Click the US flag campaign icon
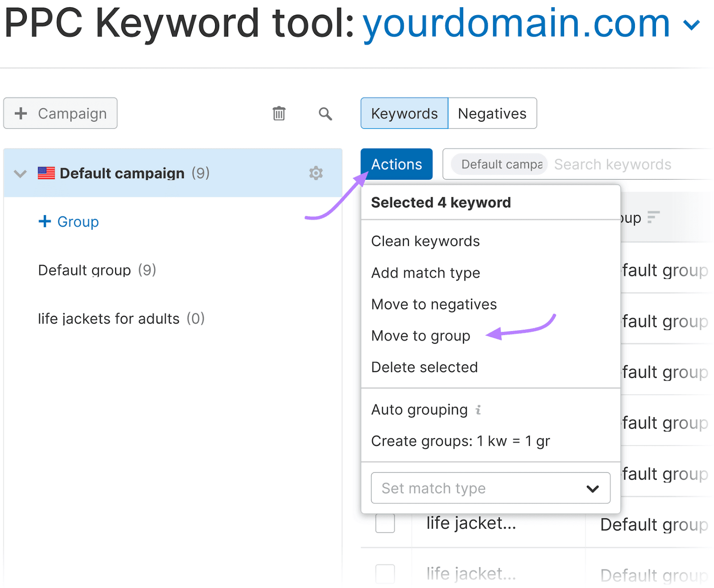The width and height of the screenshot is (714, 588). pos(46,173)
